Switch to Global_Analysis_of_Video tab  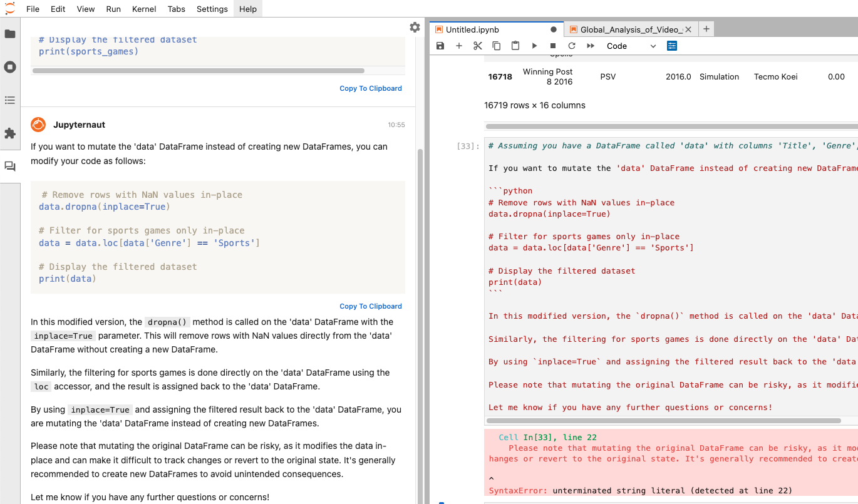(629, 29)
